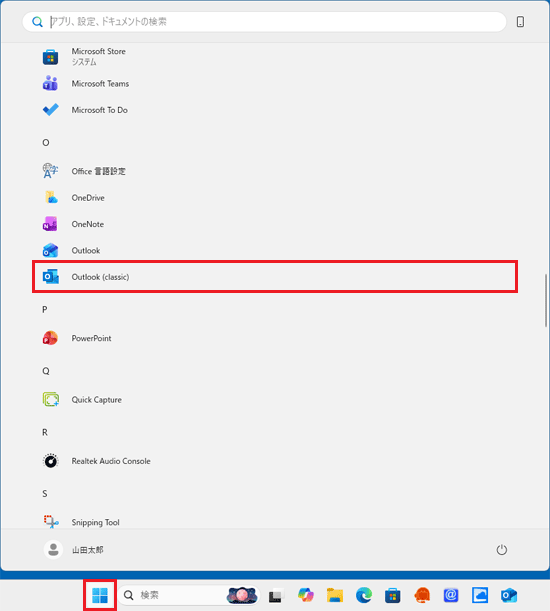Click the app list vertical scrollbar

tap(546, 301)
